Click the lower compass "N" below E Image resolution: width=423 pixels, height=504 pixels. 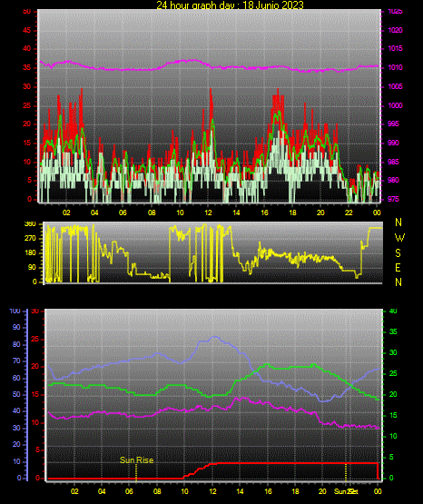[398, 282]
